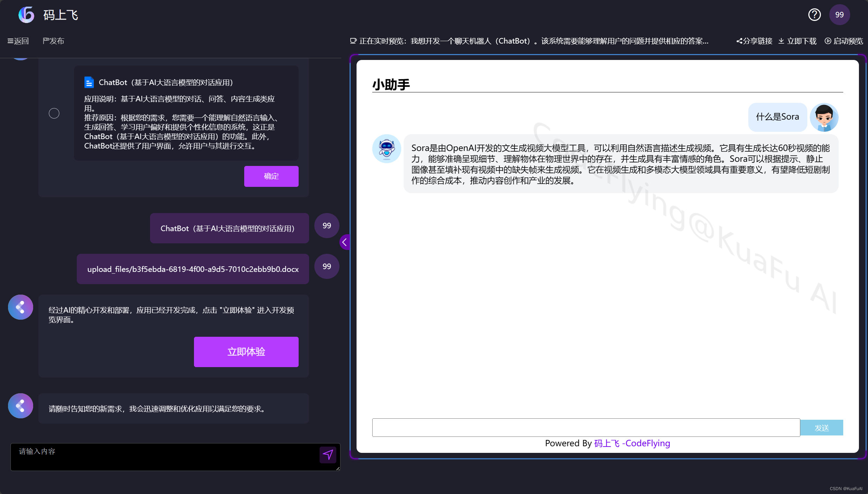This screenshot has width=868, height=494.
Task: Click the blue robot assistant avatar
Action: tap(387, 149)
